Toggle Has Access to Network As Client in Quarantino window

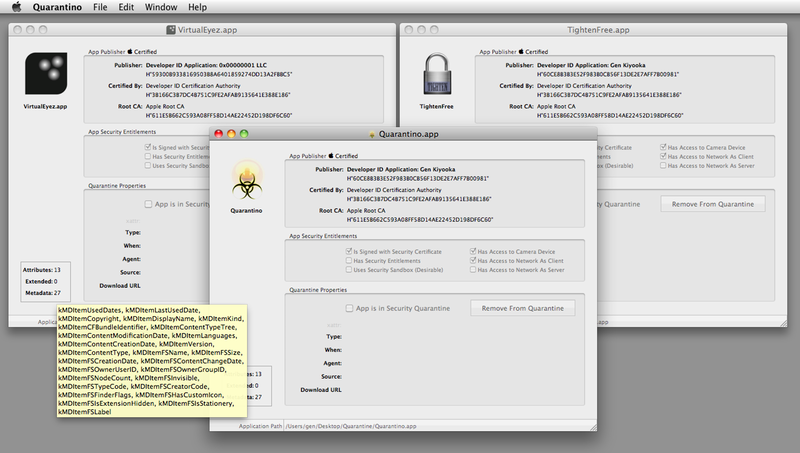pyautogui.click(x=473, y=260)
